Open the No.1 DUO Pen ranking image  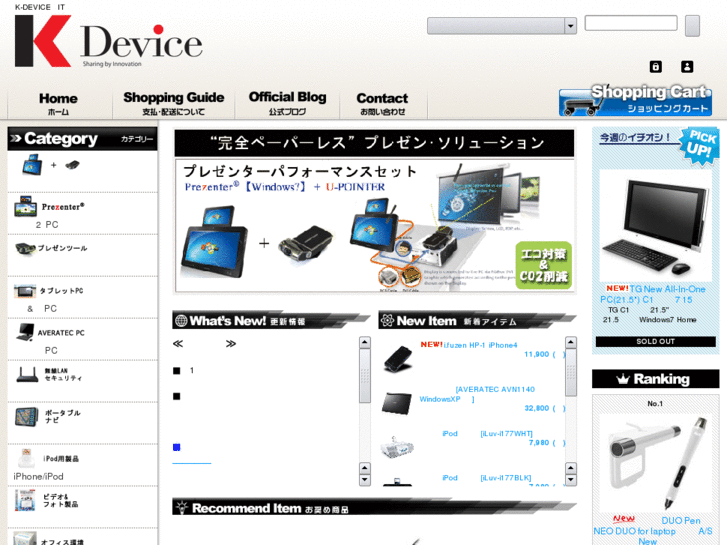pos(656,462)
